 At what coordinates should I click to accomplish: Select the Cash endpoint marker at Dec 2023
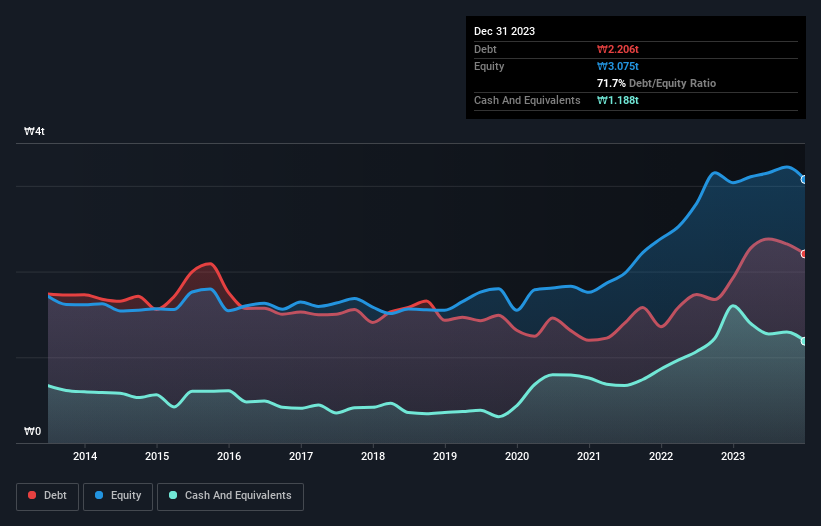[804, 341]
